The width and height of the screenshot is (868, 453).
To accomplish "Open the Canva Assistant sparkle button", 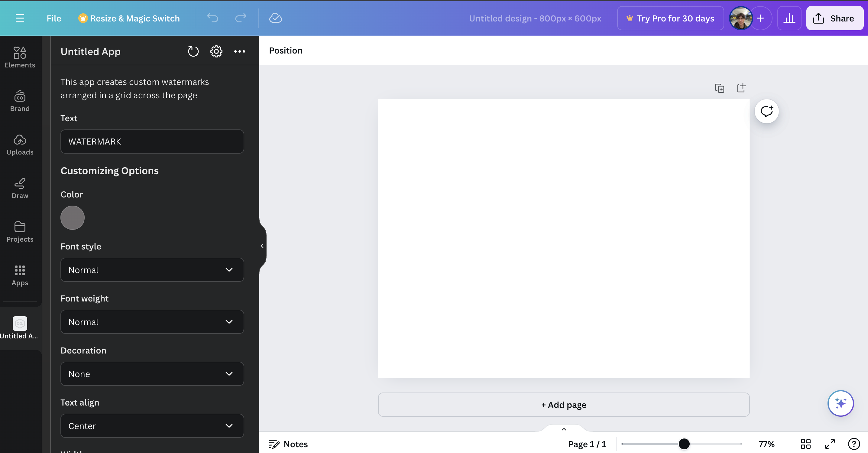I will pos(840,403).
